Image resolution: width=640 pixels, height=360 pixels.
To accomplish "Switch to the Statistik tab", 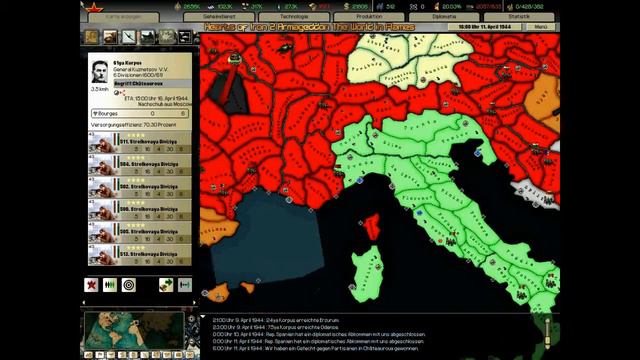I will (519, 17).
